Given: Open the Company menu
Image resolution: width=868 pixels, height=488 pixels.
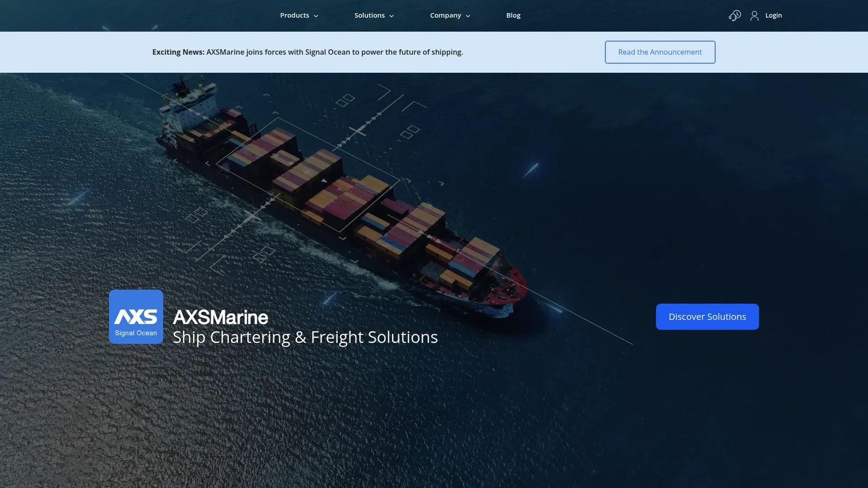Looking at the screenshot, I should point(445,15).
